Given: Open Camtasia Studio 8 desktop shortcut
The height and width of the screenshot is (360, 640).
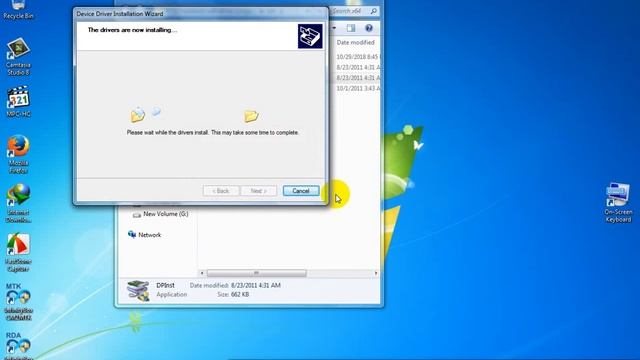Looking at the screenshot, I should 18,56.
